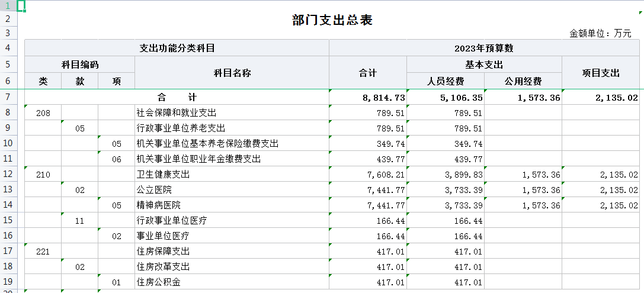Select the 人员经费 header cell
This screenshot has width=644, height=293.
pos(445,81)
